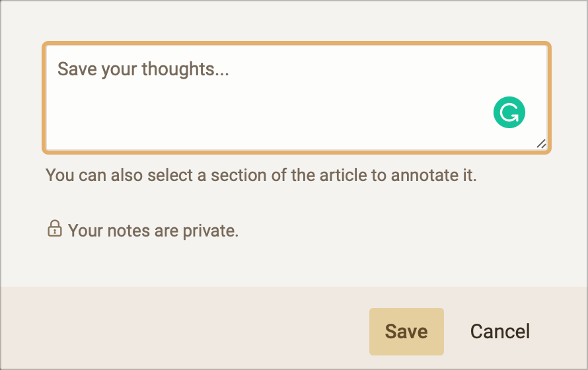Click the green Grammarly icon

[x=509, y=112]
